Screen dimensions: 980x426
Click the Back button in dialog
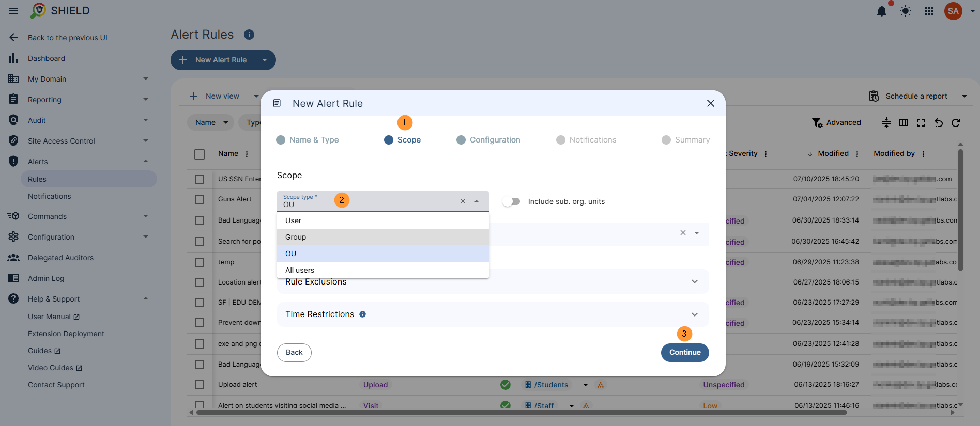[294, 353]
